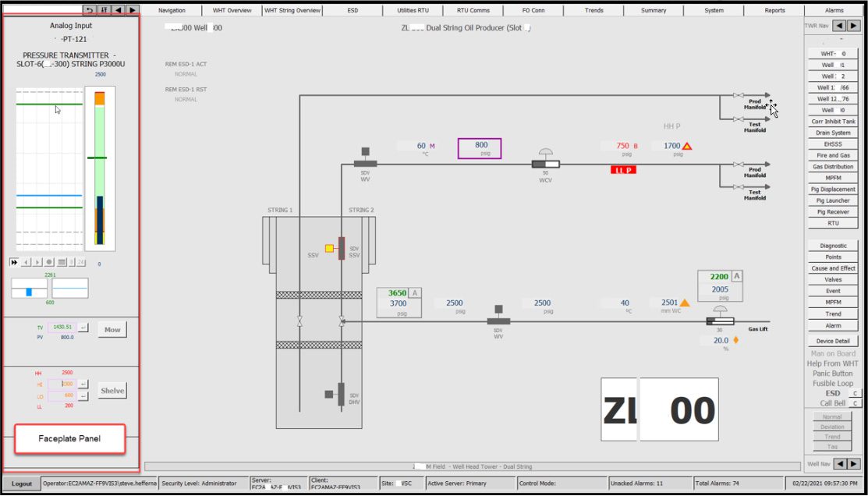Click the Cause and Effect button
Image resolution: width=868 pixels, height=496 pixels.
coord(833,268)
